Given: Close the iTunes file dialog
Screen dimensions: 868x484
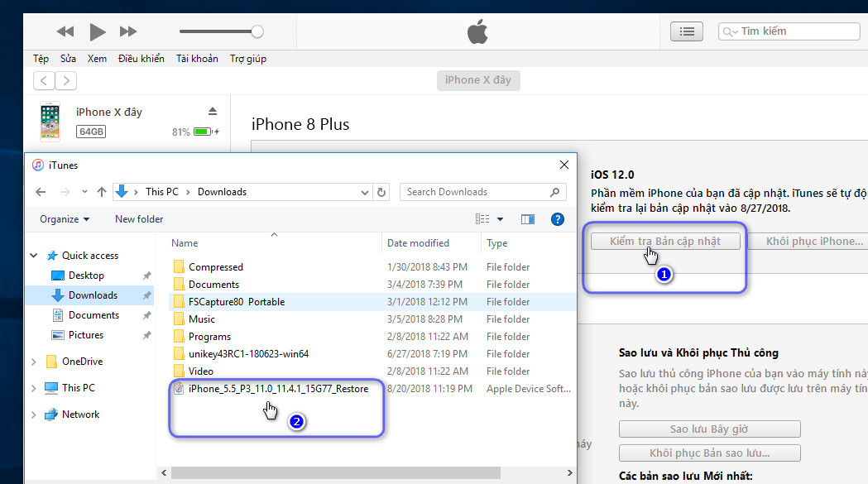Looking at the screenshot, I should tap(564, 165).
